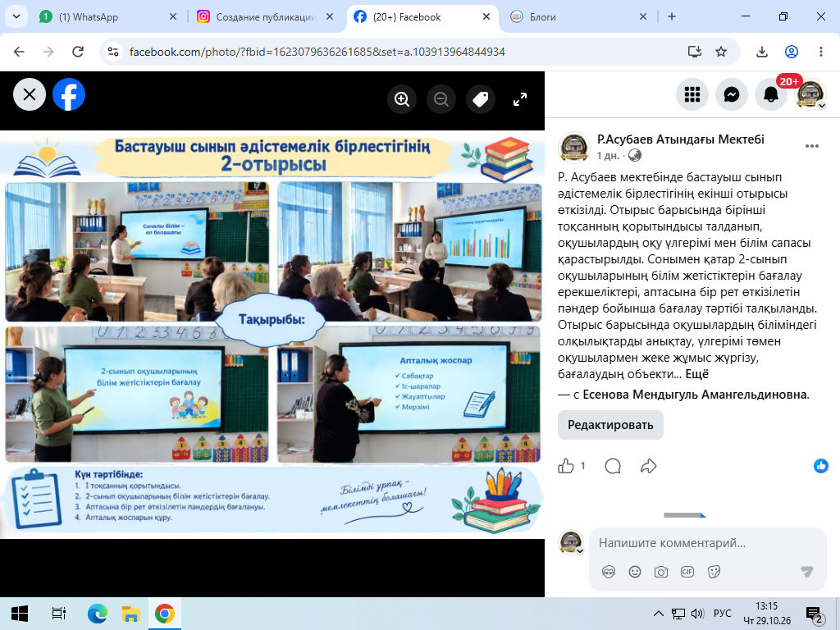Click the post time '1 дн.'

click(x=608, y=156)
